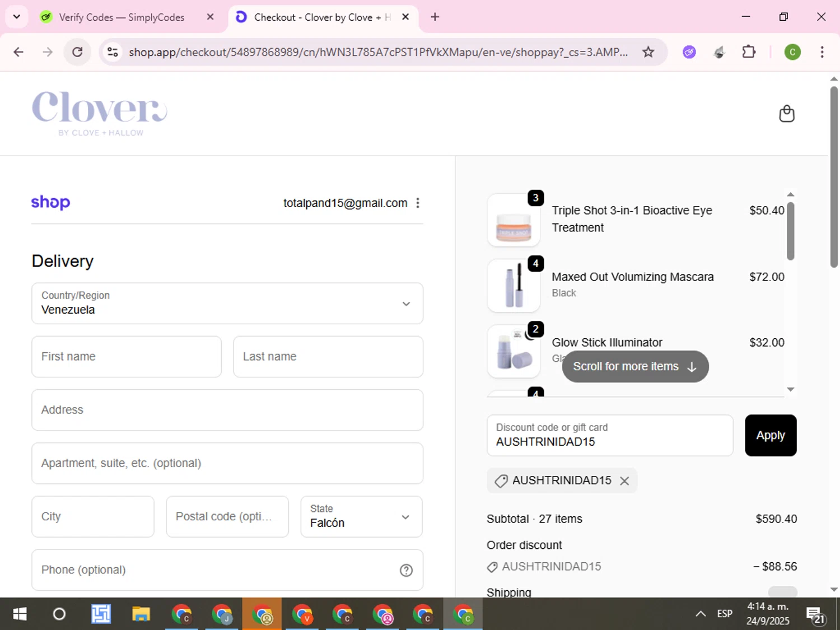Open Windows Start menu
This screenshot has height=630, width=840.
[x=20, y=614]
